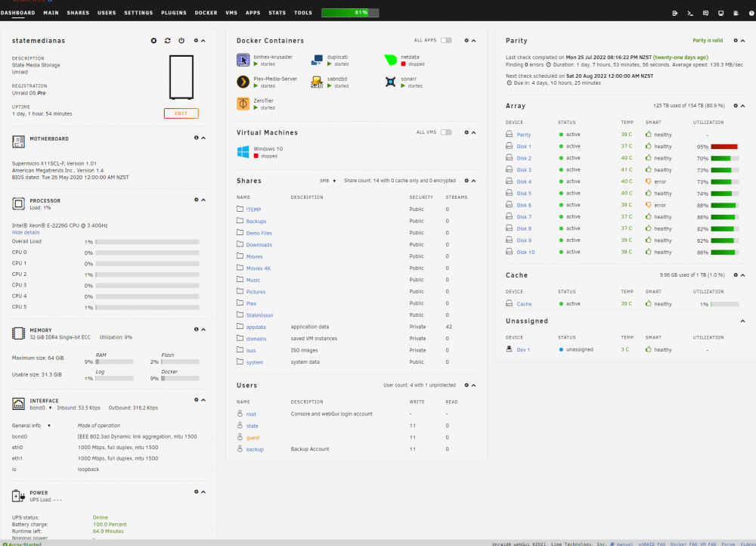Click the stop array icon next to statemedianas
Viewport: 756px width, 546px height.
(x=153, y=41)
